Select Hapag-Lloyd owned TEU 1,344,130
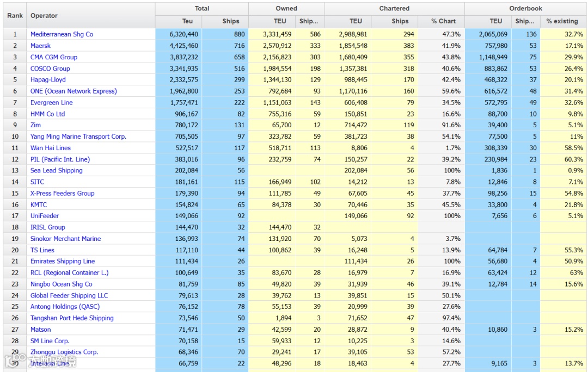This screenshot has height=372, width=588. click(x=272, y=80)
